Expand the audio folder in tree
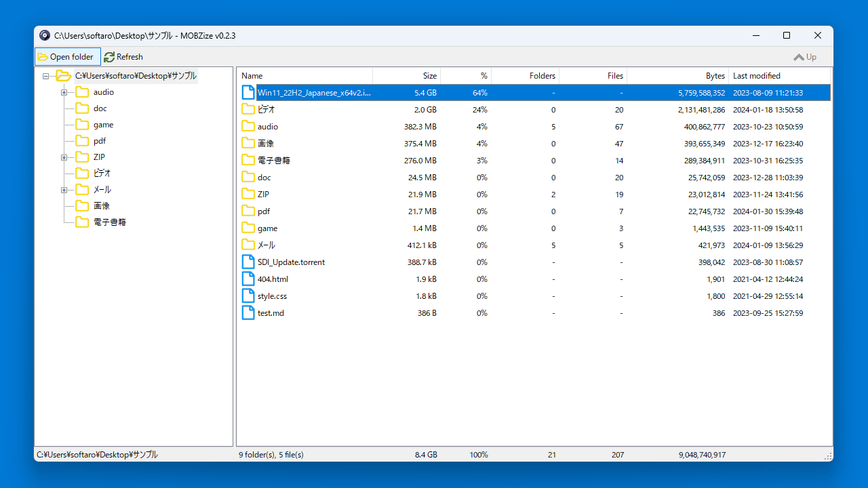Image resolution: width=868 pixels, height=488 pixels. tap(64, 92)
